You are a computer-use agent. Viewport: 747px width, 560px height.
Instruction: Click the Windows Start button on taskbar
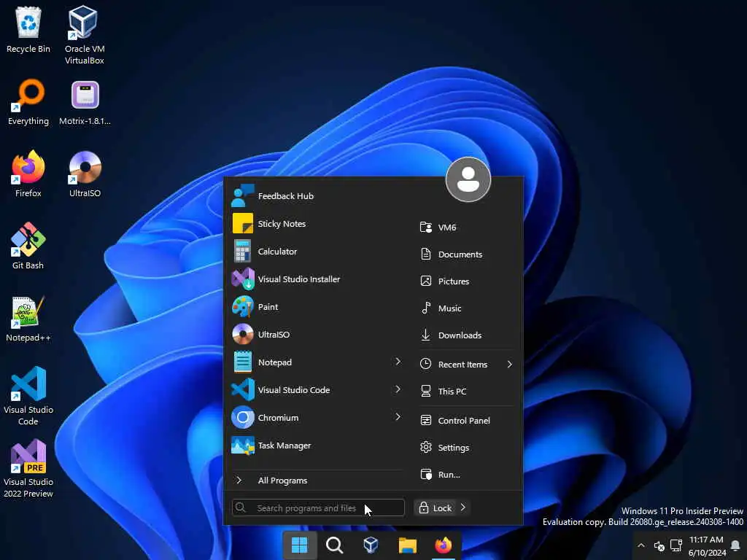pyautogui.click(x=300, y=545)
